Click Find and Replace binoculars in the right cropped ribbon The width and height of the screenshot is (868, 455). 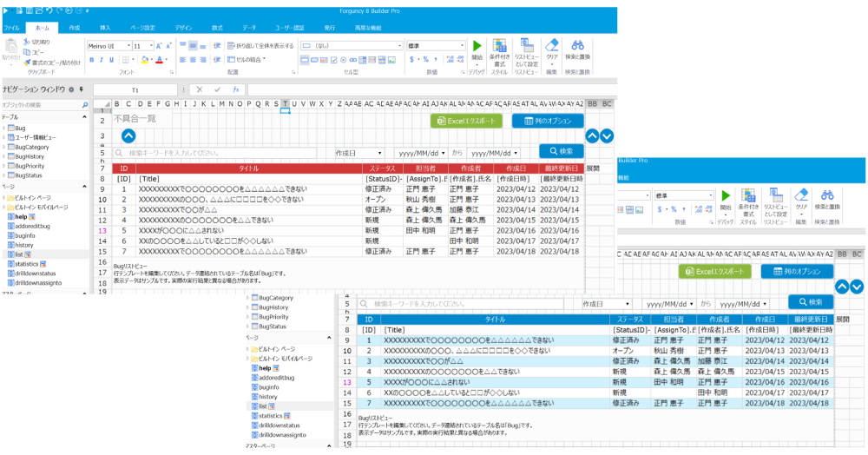point(827,199)
